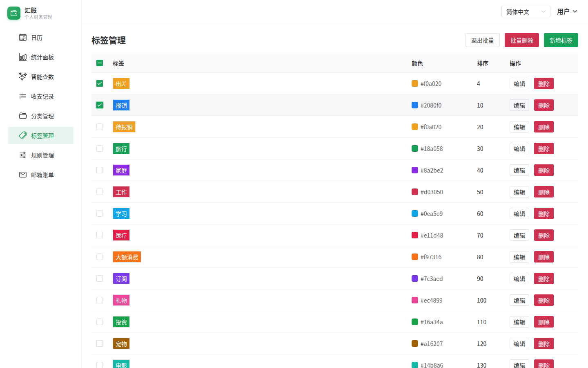Screen dimensions: 588x368
Task: Add a tag with 新增标签 button
Action: click(561, 40)
